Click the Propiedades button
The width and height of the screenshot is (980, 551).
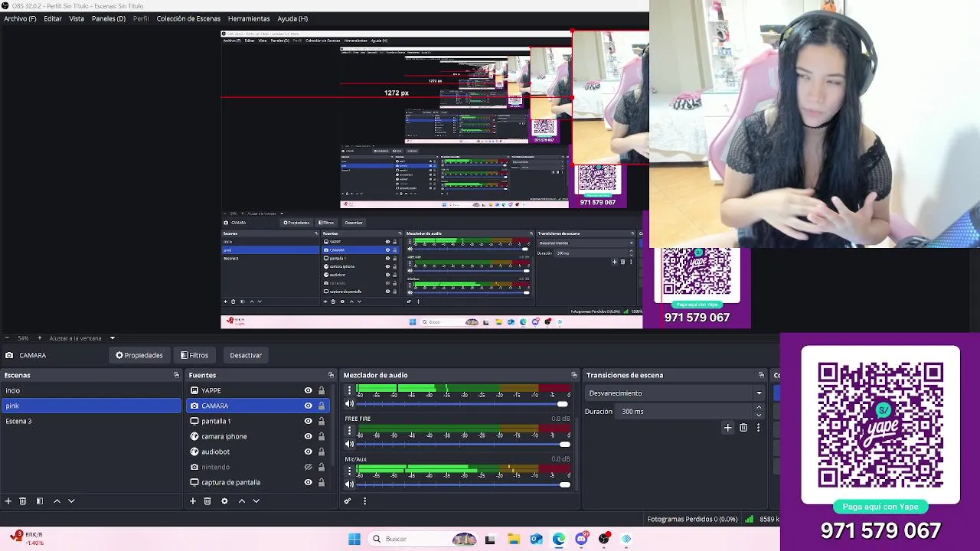coord(139,355)
